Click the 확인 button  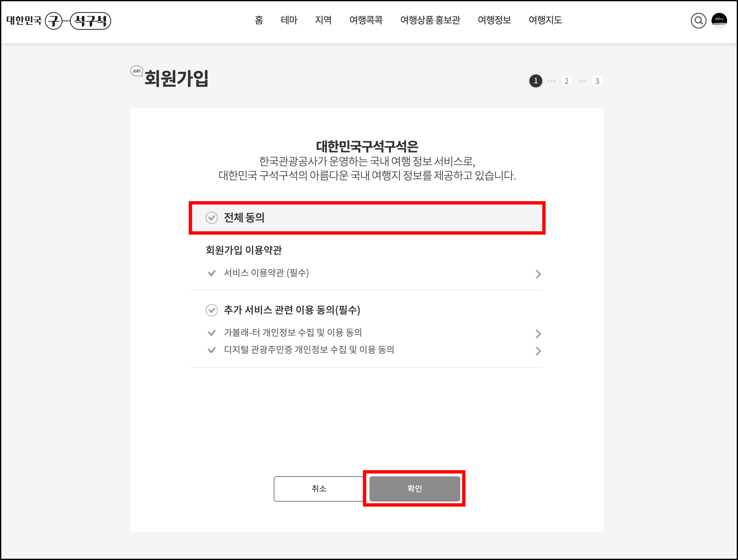[415, 489]
